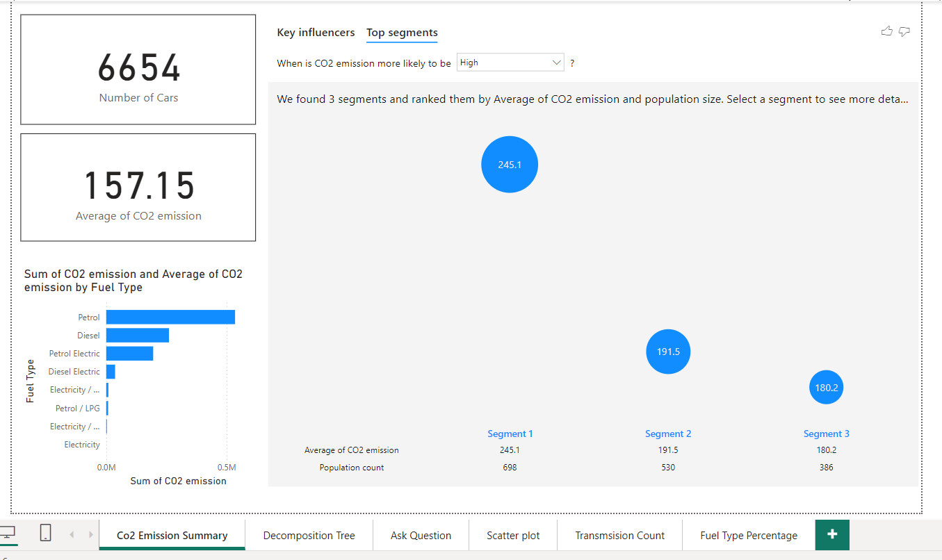Open the High emission dropdown
This screenshot has width=942, height=560.
pos(510,63)
